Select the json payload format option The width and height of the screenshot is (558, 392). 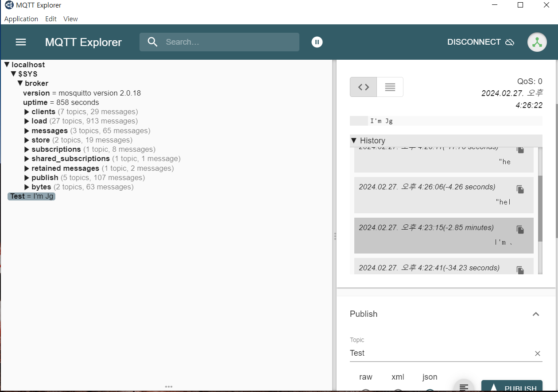(430, 383)
